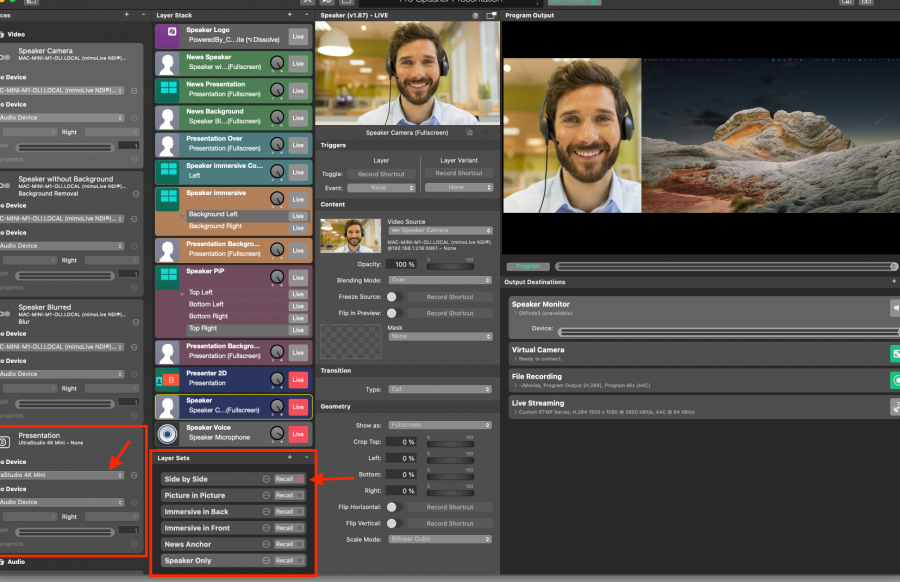Open help icon in Speaker panel header
Image resolution: width=900 pixels, height=582 pixels.
[x=475, y=15]
